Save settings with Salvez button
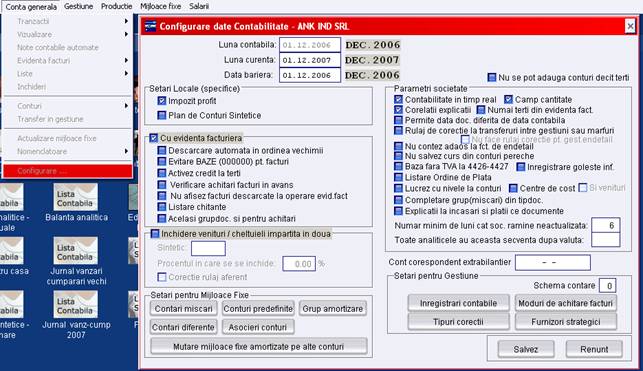Screen dimensions: 643x371 point(526,349)
